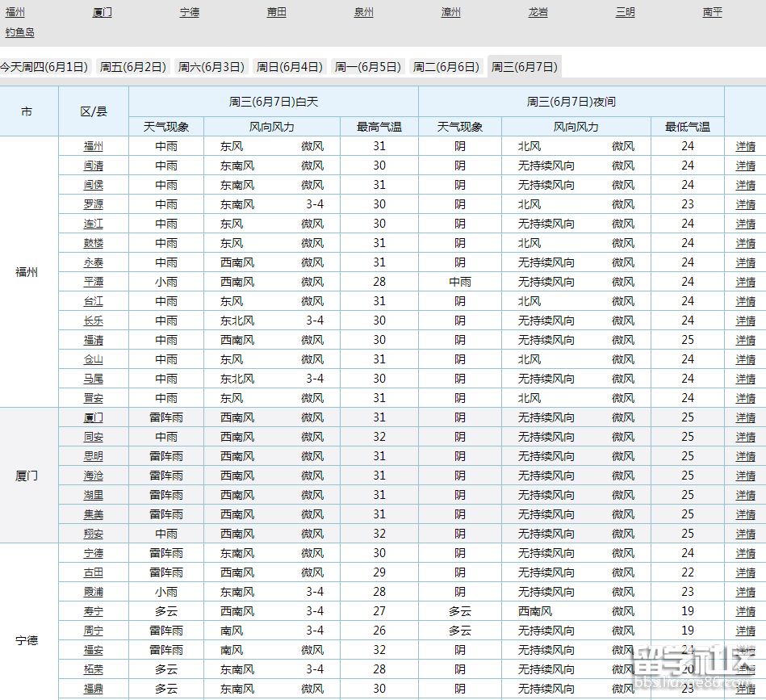Open the 翔安 district weather link

pyautogui.click(x=92, y=534)
